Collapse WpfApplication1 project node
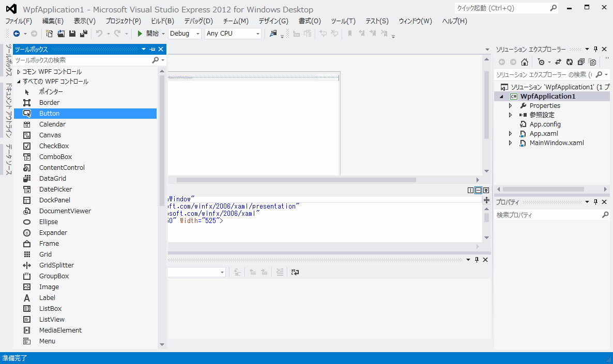Screen dimensions: 613x364 (x=501, y=97)
